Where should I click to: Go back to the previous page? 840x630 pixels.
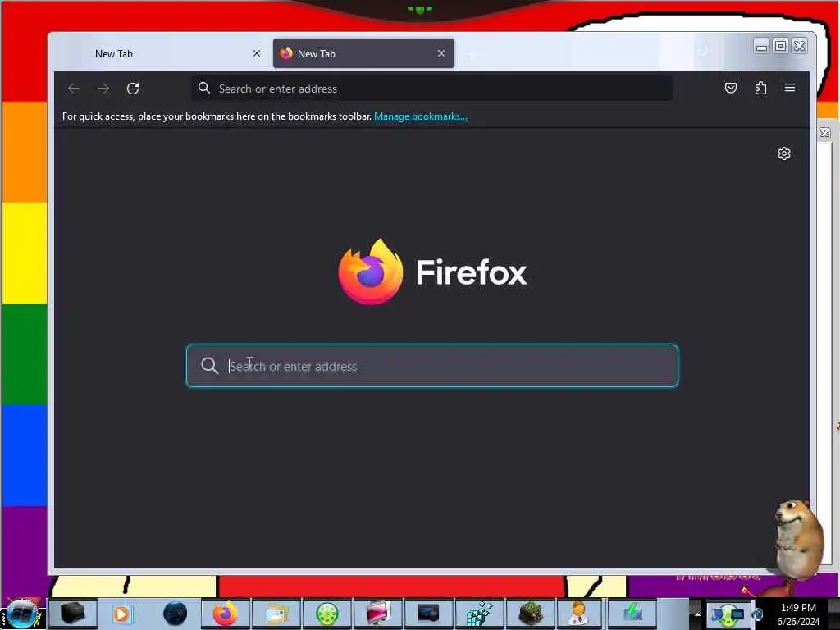coord(74,89)
